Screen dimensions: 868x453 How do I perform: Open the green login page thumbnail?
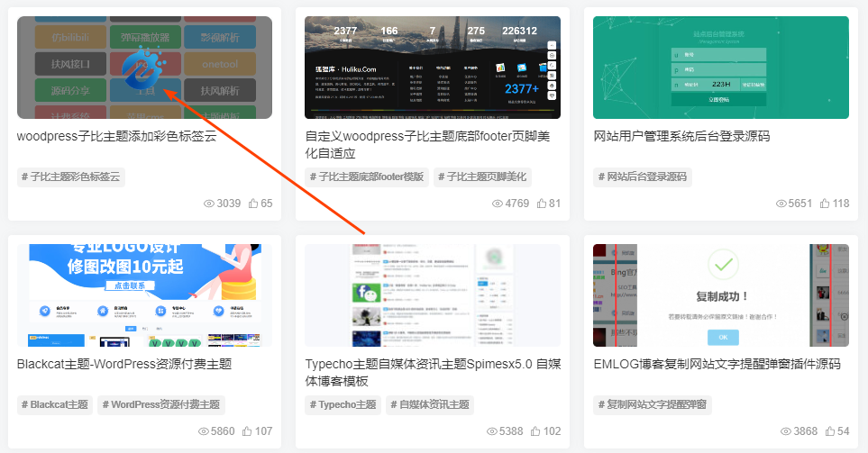[721, 68]
